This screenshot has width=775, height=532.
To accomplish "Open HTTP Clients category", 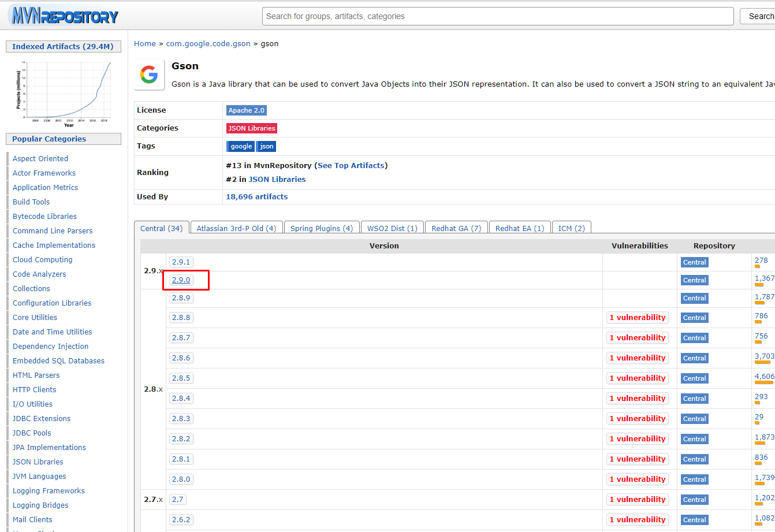I will (35, 390).
